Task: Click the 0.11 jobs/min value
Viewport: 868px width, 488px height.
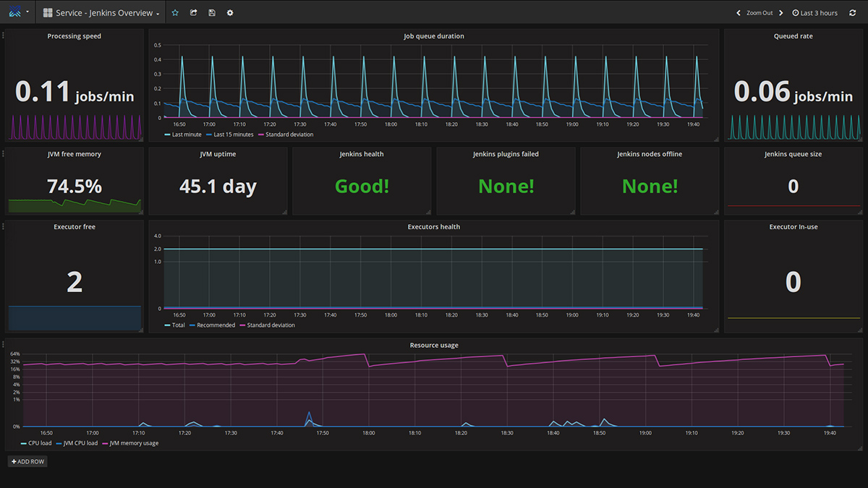Action: click(75, 93)
